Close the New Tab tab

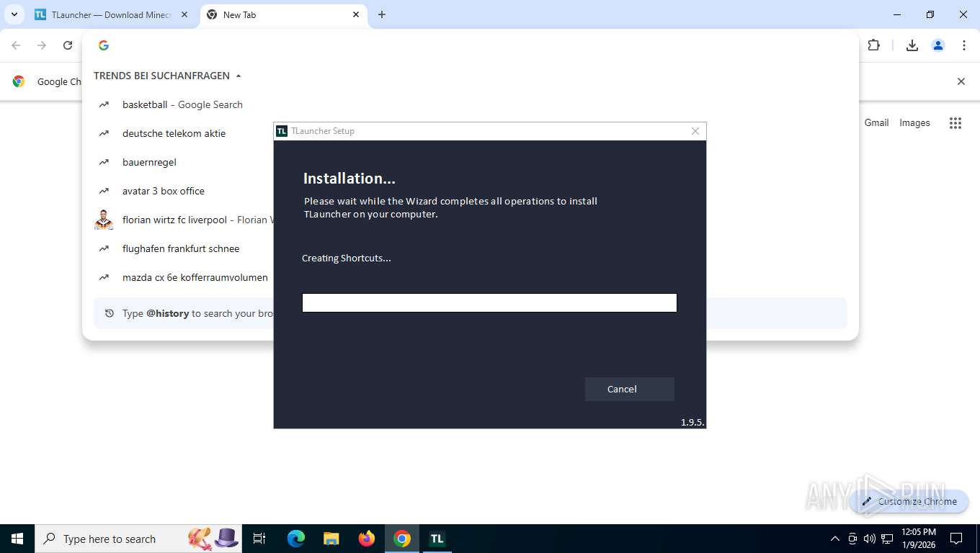click(356, 14)
